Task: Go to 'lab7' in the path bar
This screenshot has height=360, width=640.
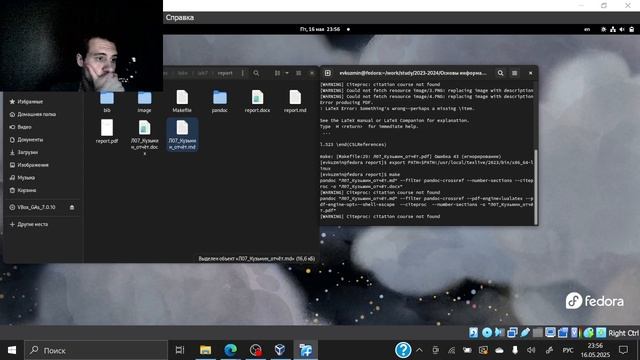Action: (x=202, y=73)
